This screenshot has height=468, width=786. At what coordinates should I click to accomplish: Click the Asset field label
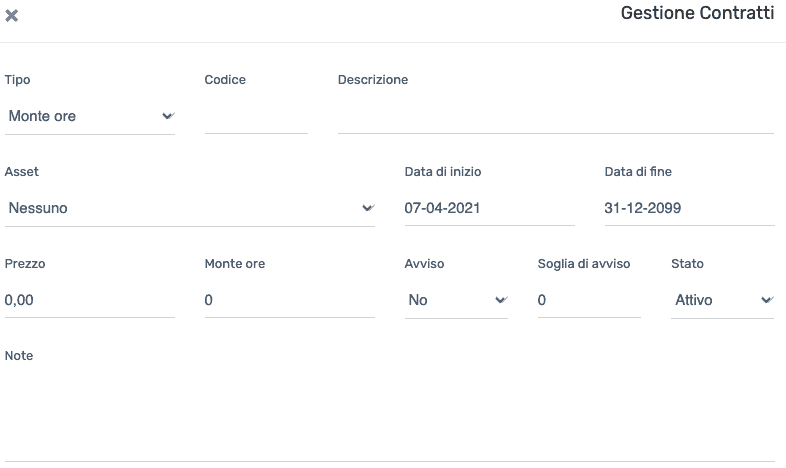22,172
